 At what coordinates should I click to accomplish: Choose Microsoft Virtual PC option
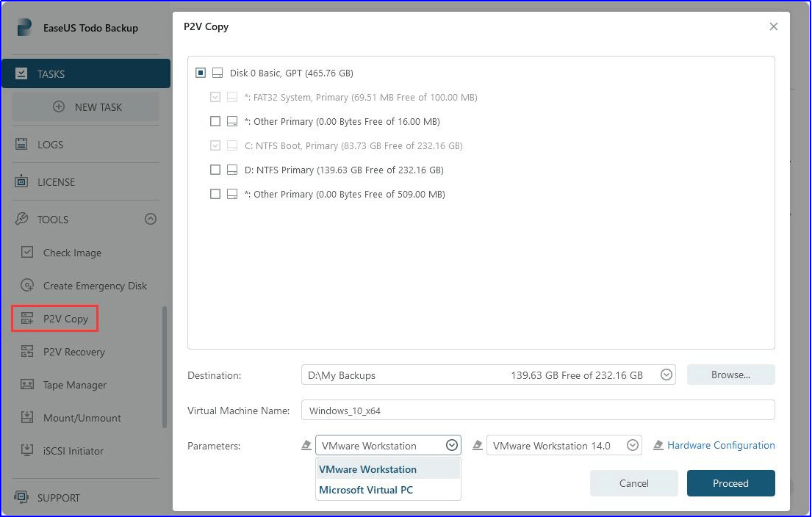(x=388, y=490)
